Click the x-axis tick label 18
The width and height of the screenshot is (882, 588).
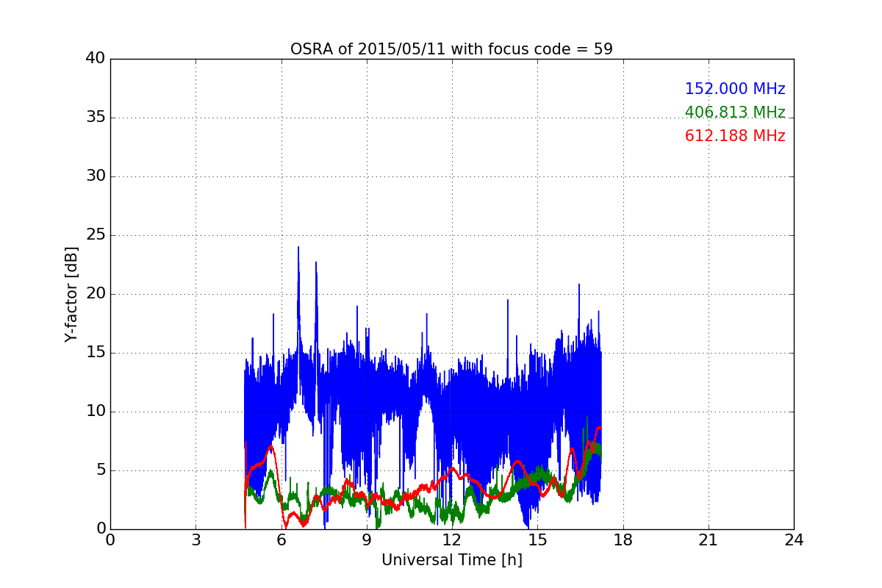tap(623, 540)
